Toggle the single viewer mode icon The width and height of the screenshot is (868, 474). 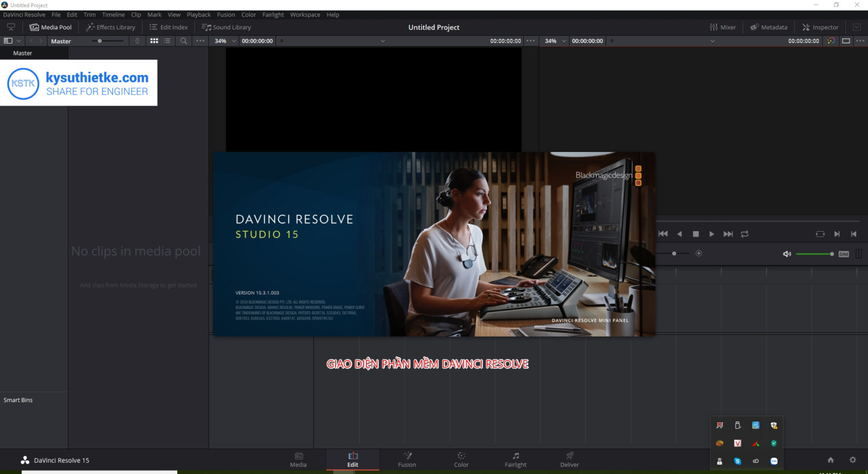click(x=846, y=41)
